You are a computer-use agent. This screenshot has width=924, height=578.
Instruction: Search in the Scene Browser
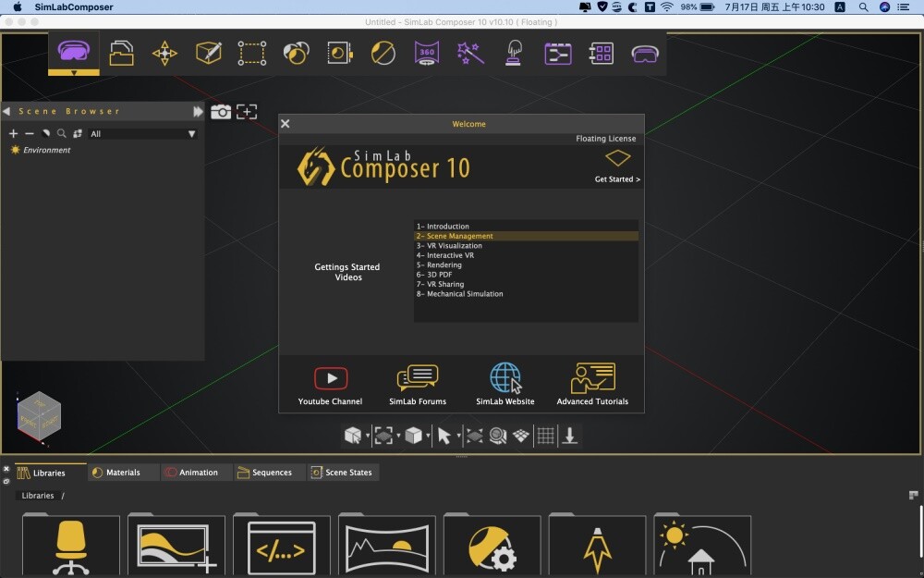(61, 134)
